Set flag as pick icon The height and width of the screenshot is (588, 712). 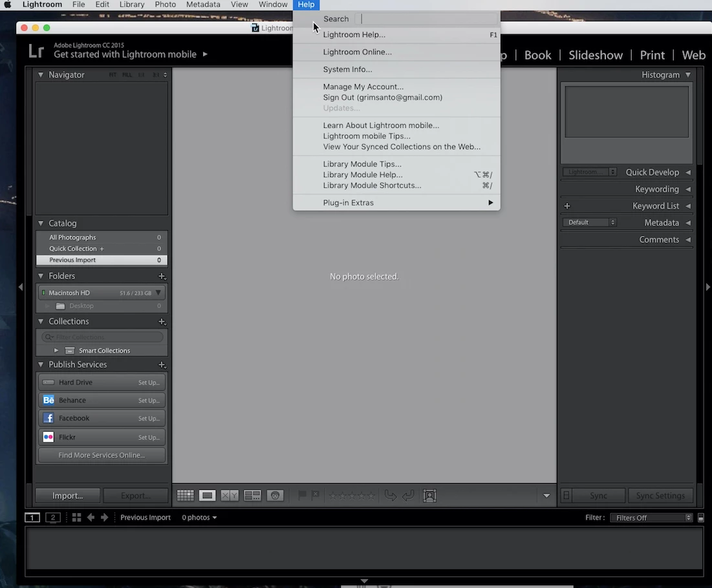301,496
